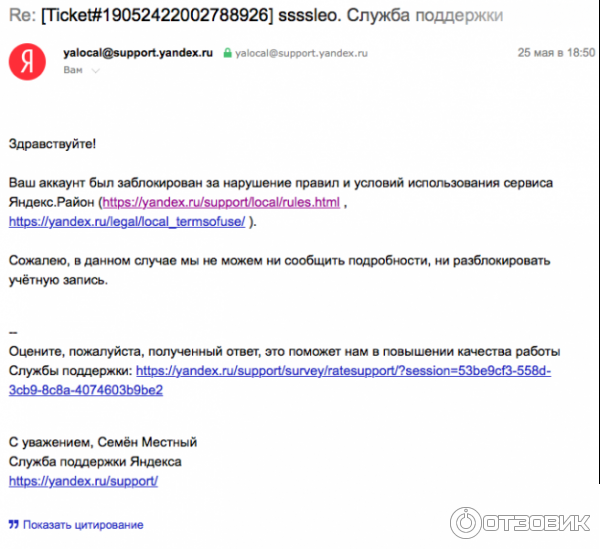Click the survey link's second line ending 4074603b9be2
The image size is (600, 549).
pyautogui.click(x=85, y=389)
